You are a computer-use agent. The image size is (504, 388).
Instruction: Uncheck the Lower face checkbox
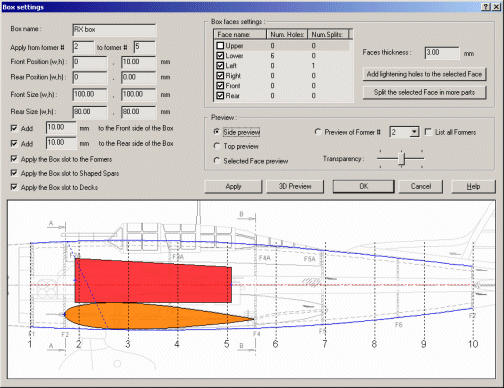220,56
